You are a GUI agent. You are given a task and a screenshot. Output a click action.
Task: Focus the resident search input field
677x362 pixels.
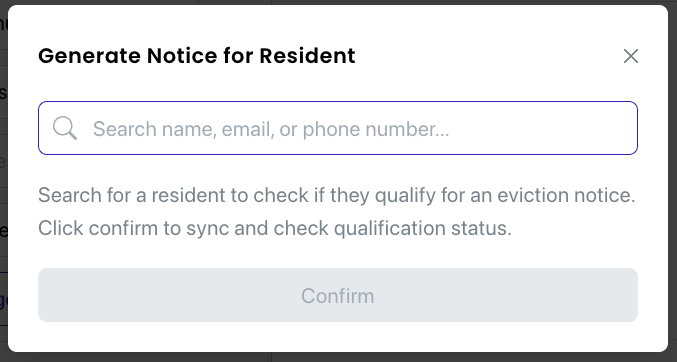pos(338,128)
